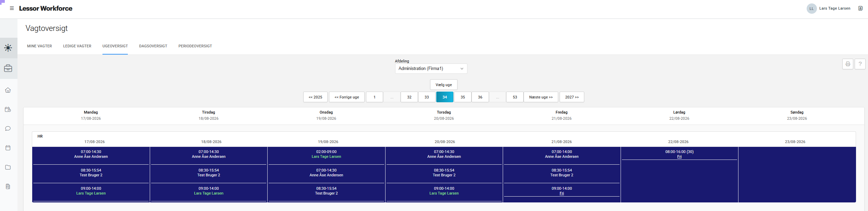868x211 pixels.
Task: Jump to week 35
Action: [x=463, y=97]
